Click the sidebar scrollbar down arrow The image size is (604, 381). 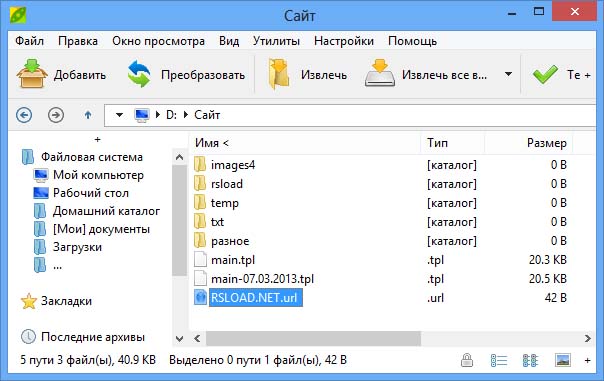pos(179,339)
